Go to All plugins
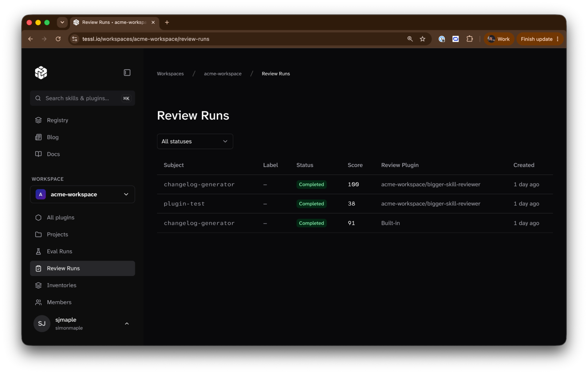This screenshot has height=374, width=588. [82, 217]
